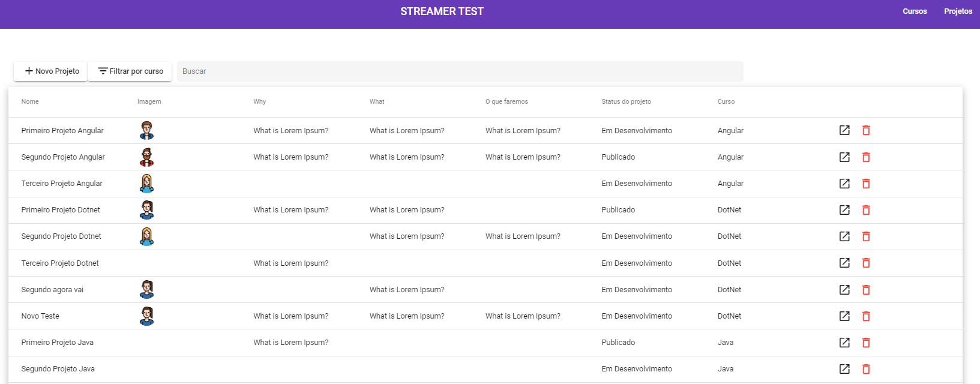980x384 pixels.
Task: Focus the Buscar search field
Action: 460,71
